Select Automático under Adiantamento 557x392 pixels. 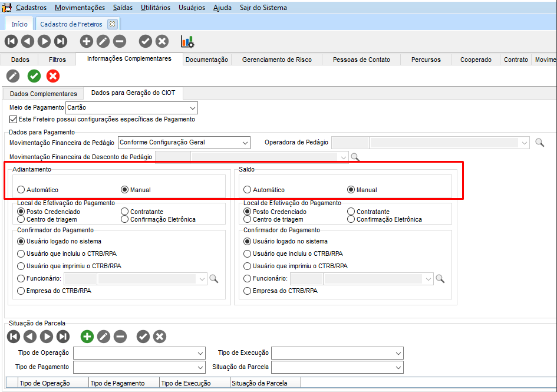pos(21,190)
